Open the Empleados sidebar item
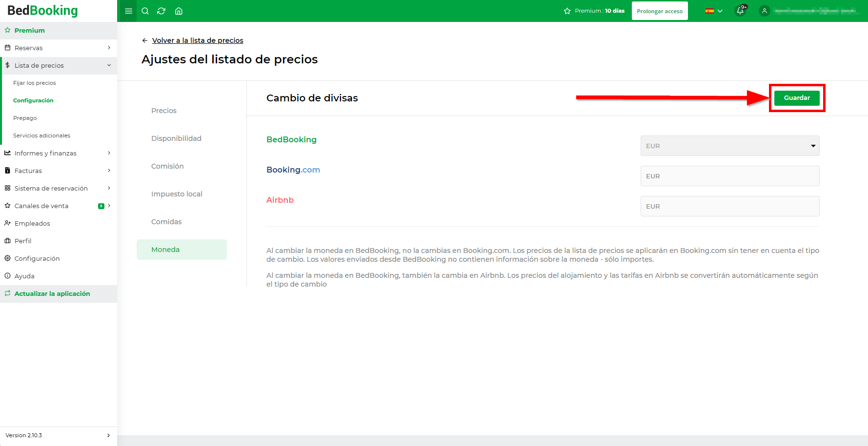 point(59,223)
